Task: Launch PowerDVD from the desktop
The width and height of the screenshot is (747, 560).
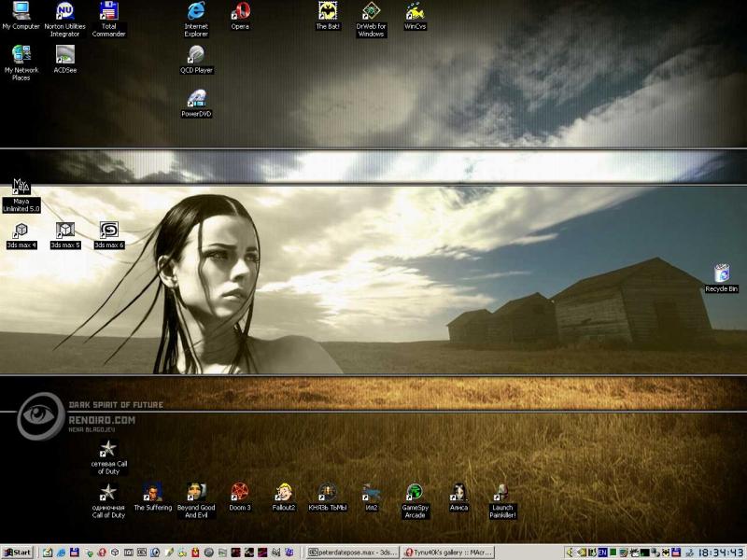Action: pyautogui.click(x=196, y=99)
